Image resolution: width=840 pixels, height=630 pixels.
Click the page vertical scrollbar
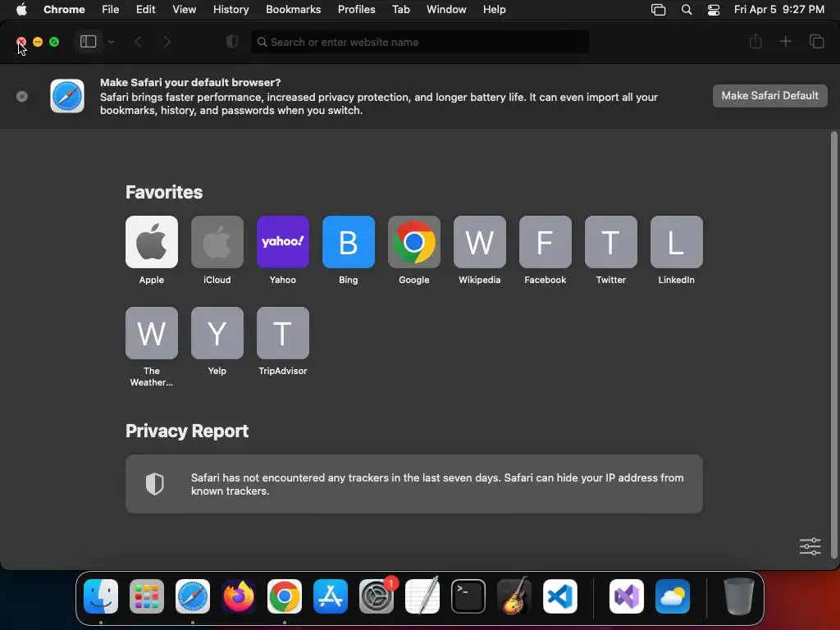click(833, 345)
